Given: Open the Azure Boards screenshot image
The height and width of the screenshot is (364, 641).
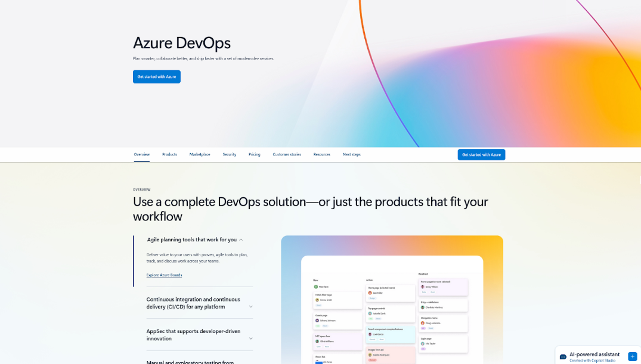Looking at the screenshot, I should 392,300.
